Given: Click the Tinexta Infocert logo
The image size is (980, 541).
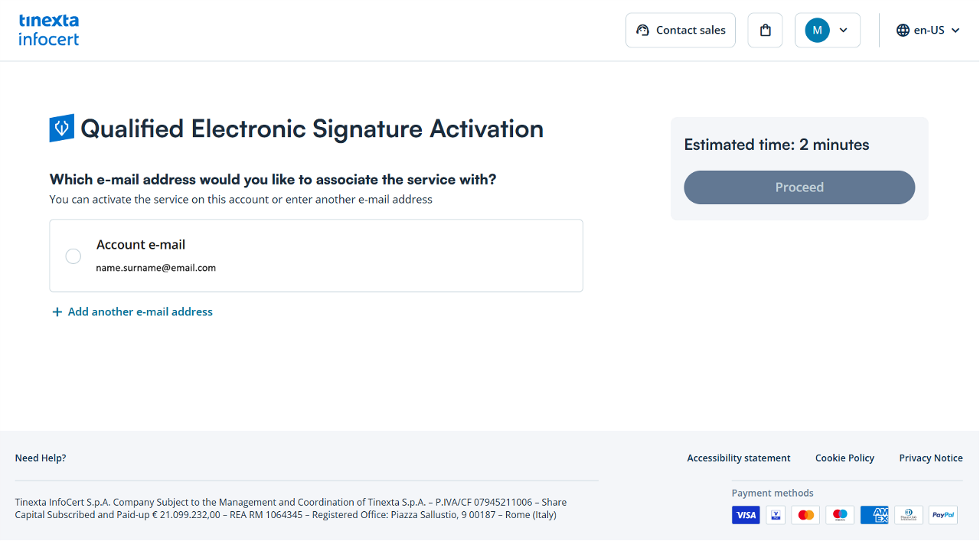Looking at the screenshot, I should (x=49, y=30).
